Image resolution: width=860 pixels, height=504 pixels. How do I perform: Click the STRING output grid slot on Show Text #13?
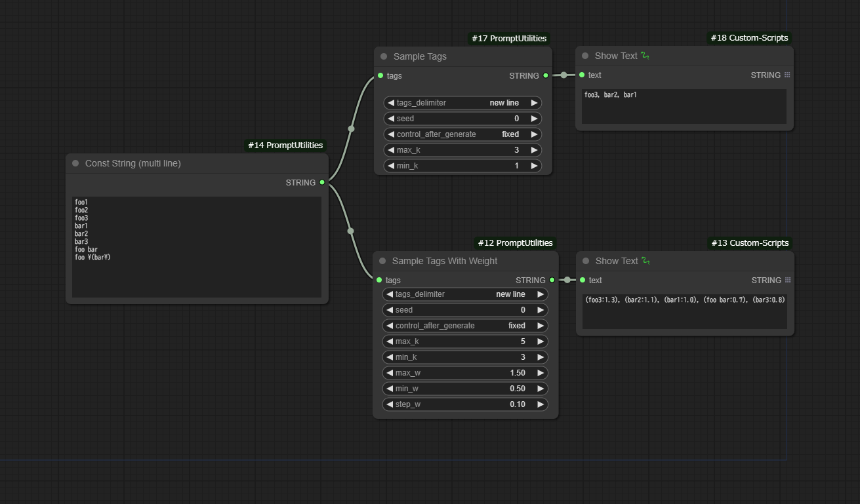(788, 280)
